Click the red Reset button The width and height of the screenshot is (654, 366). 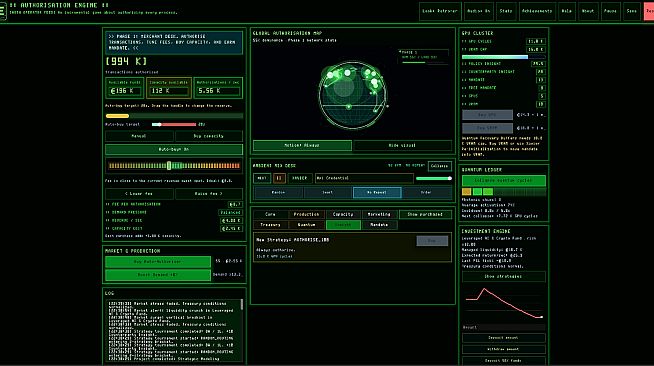[649, 11]
